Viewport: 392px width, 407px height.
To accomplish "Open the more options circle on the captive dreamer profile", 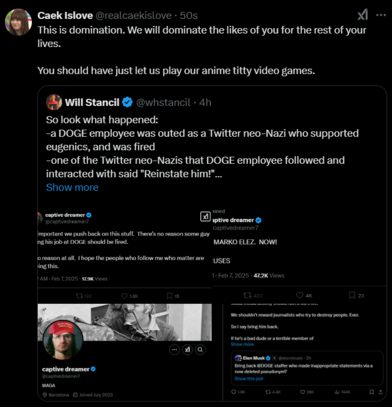I will coord(174,350).
